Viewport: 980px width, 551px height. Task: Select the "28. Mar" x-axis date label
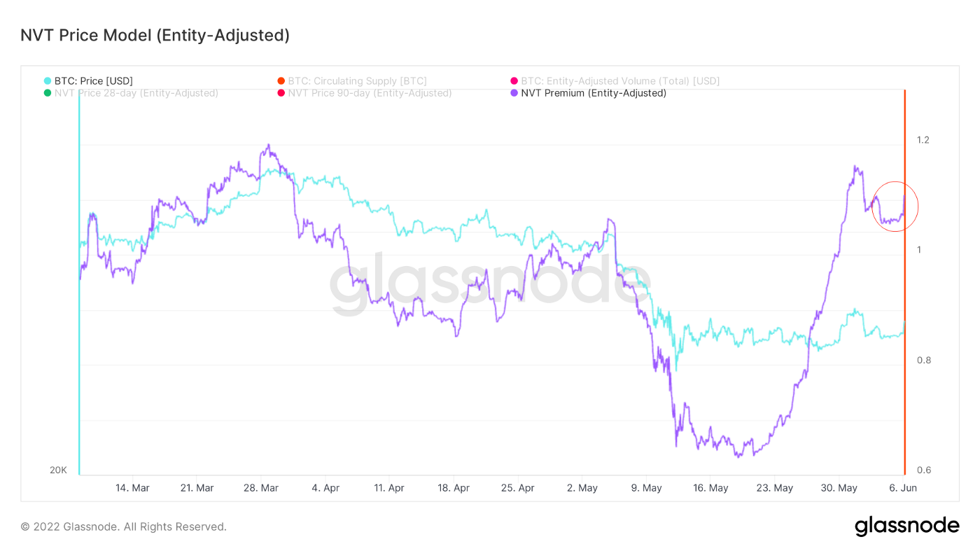pos(261,488)
